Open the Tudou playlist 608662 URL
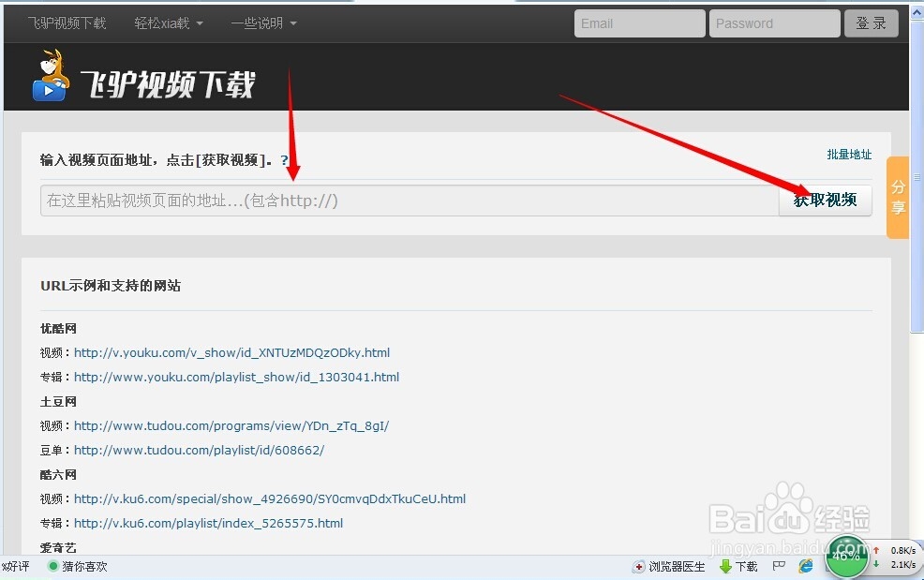The image size is (924, 580). point(200,450)
